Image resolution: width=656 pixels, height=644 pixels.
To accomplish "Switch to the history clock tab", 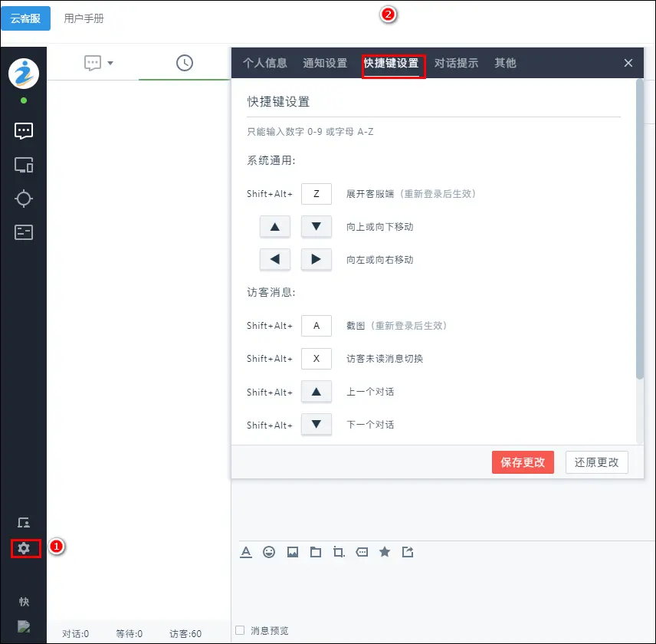I will (185, 63).
